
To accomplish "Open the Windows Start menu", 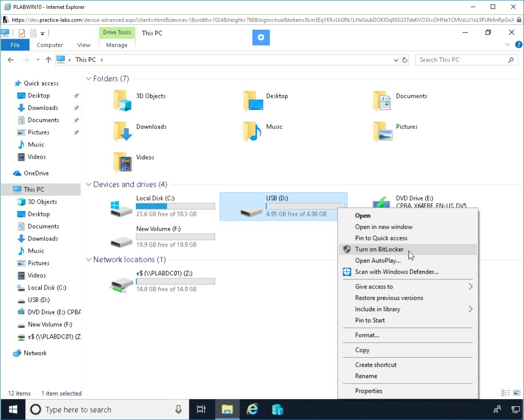I will pos(13,409).
